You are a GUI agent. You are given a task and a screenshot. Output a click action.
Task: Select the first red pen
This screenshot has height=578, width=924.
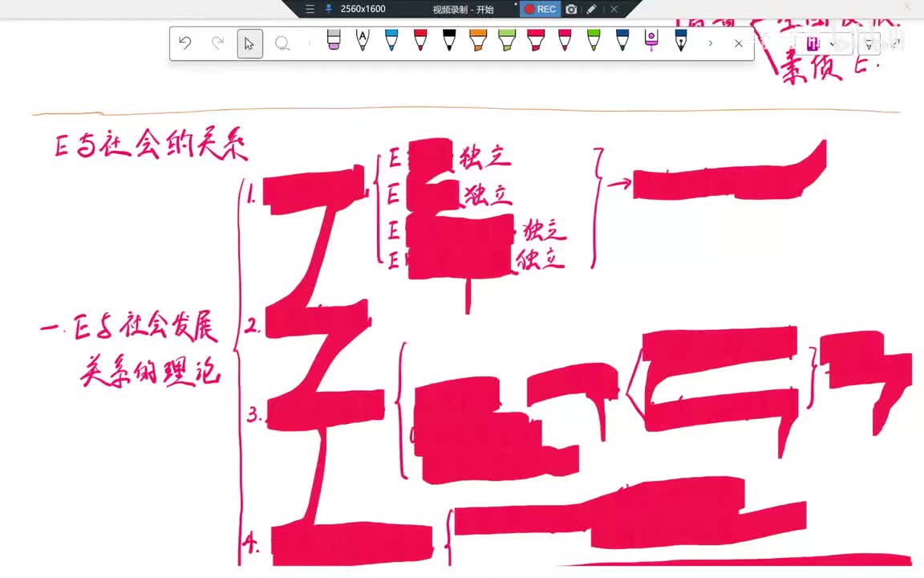(420, 40)
